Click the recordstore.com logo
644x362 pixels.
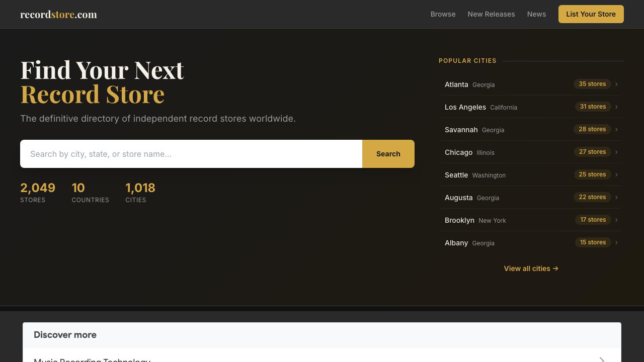coord(58,14)
